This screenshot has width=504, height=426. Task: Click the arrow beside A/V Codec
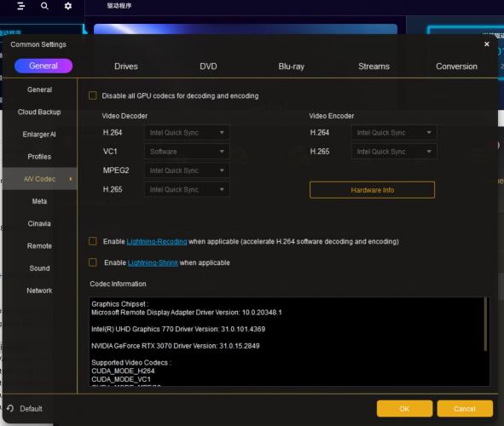[71, 179]
